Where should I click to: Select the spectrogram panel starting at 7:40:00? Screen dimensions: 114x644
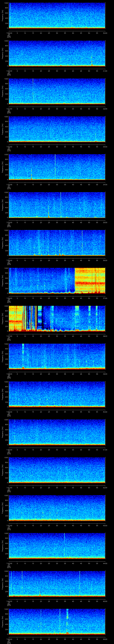(57, 432)
